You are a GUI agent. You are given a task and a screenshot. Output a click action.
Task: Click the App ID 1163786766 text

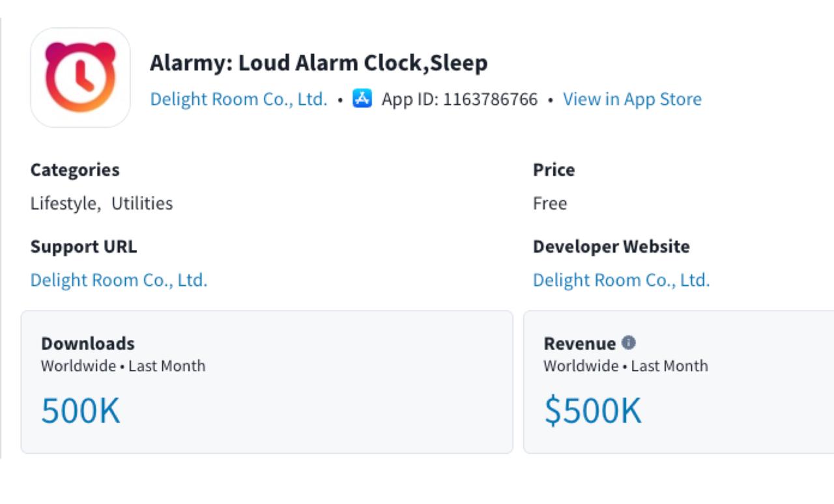(460, 99)
